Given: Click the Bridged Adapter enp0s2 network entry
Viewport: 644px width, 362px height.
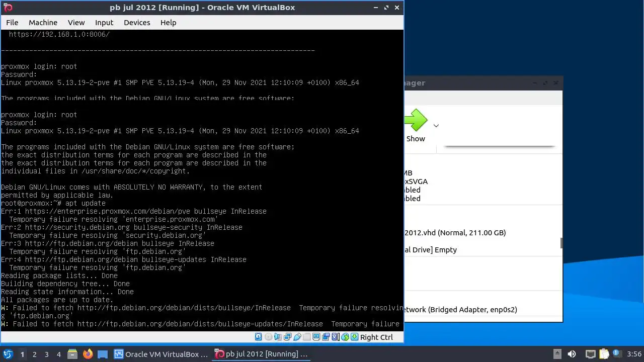Looking at the screenshot, I should coord(461,310).
